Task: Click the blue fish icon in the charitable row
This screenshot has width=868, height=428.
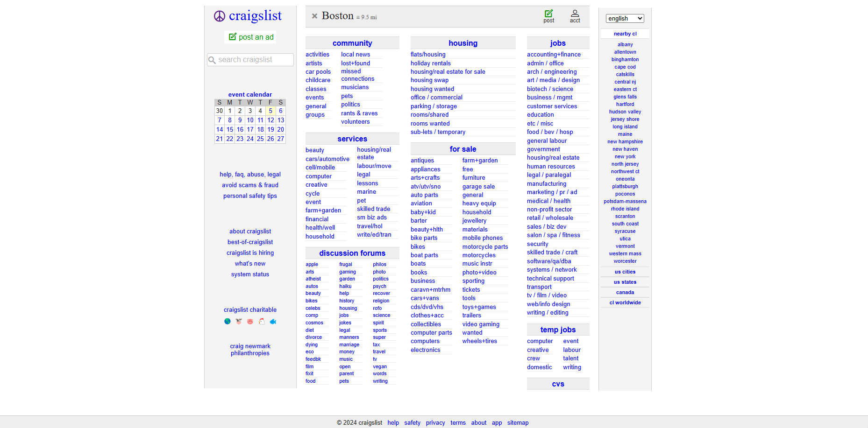Action: [273, 321]
